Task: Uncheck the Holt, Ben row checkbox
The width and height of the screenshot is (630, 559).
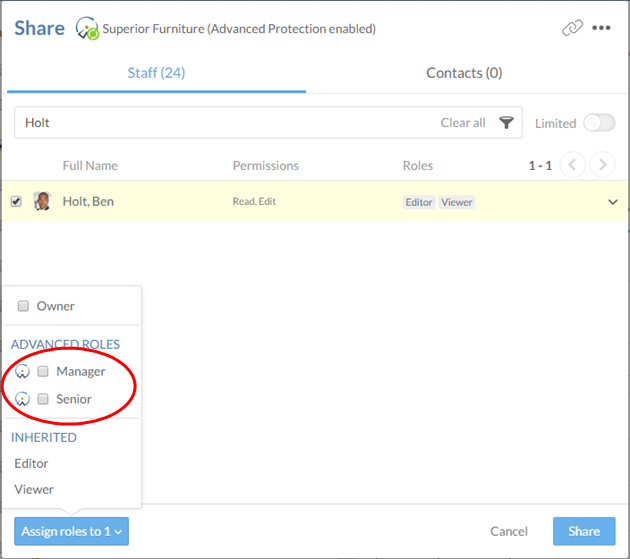Action: [x=16, y=201]
